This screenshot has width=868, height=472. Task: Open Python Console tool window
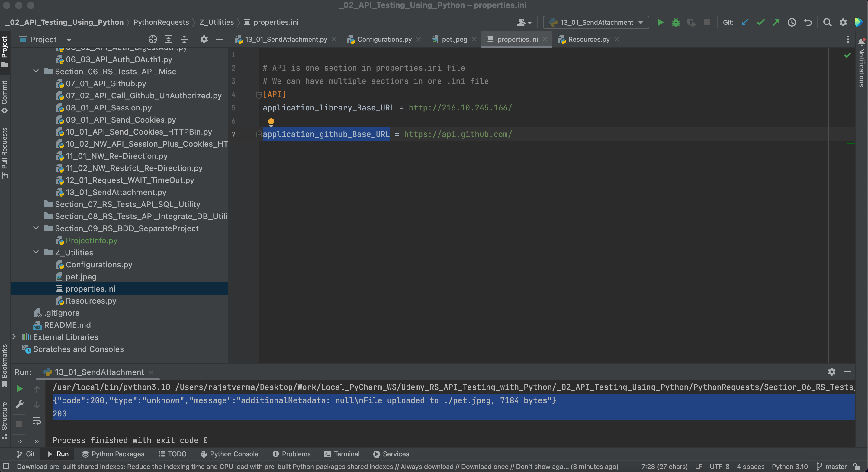pos(230,454)
